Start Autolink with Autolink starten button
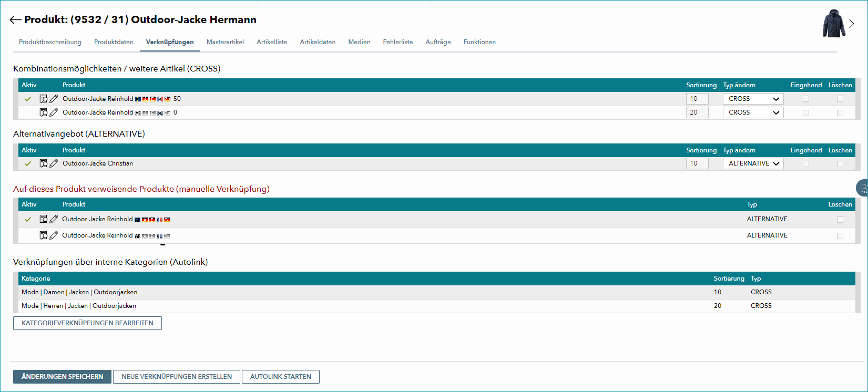868x392 pixels. (281, 377)
